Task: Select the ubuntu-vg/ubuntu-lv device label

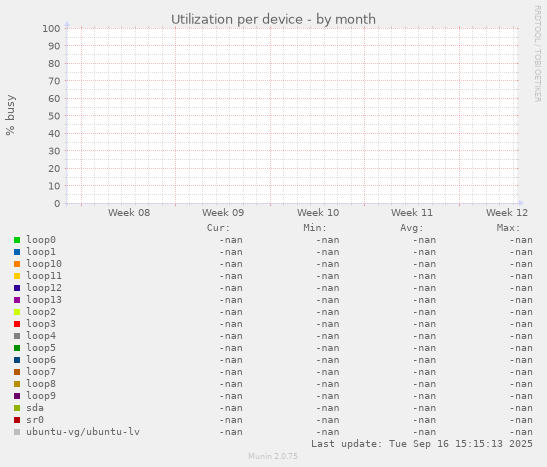Action: (x=83, y=432)
